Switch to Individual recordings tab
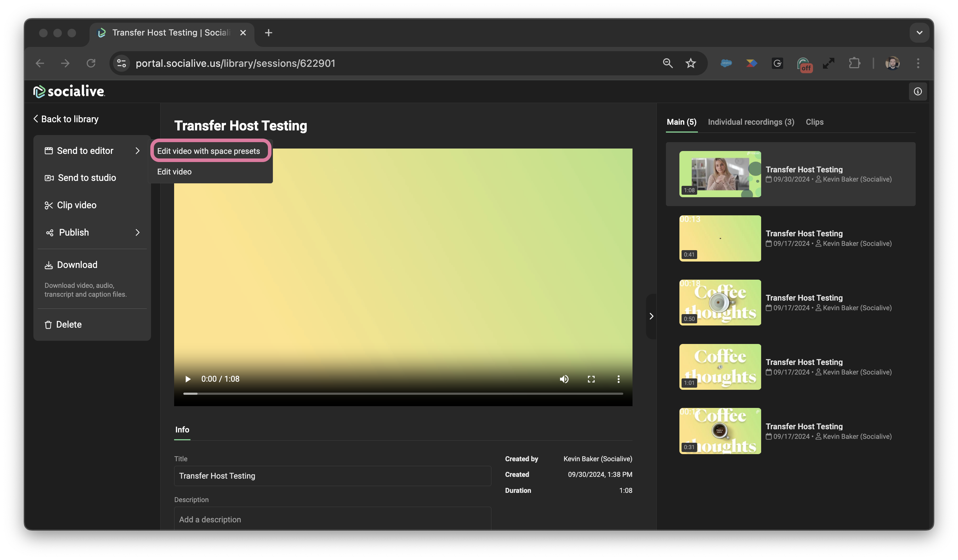 click(750, 122)
